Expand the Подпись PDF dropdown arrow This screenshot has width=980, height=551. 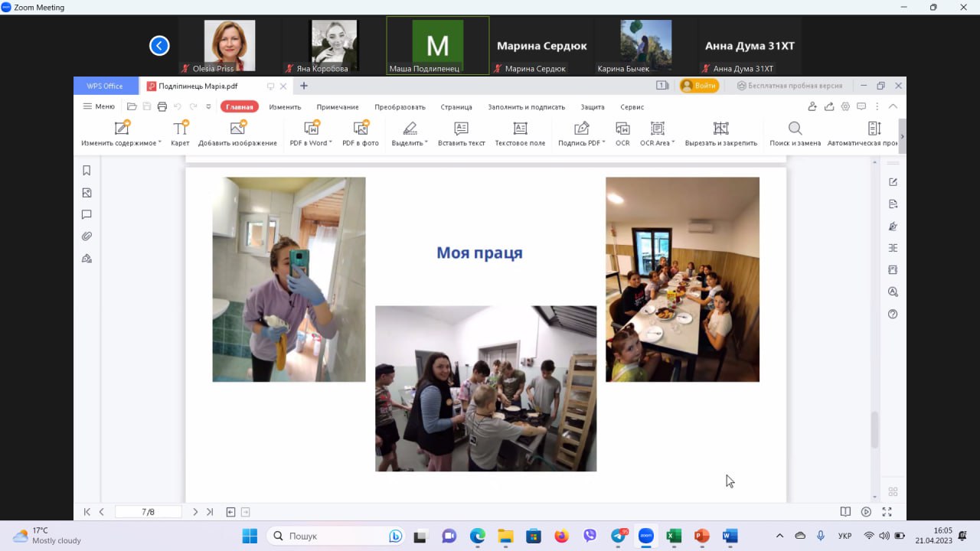[x=603, y=143]
